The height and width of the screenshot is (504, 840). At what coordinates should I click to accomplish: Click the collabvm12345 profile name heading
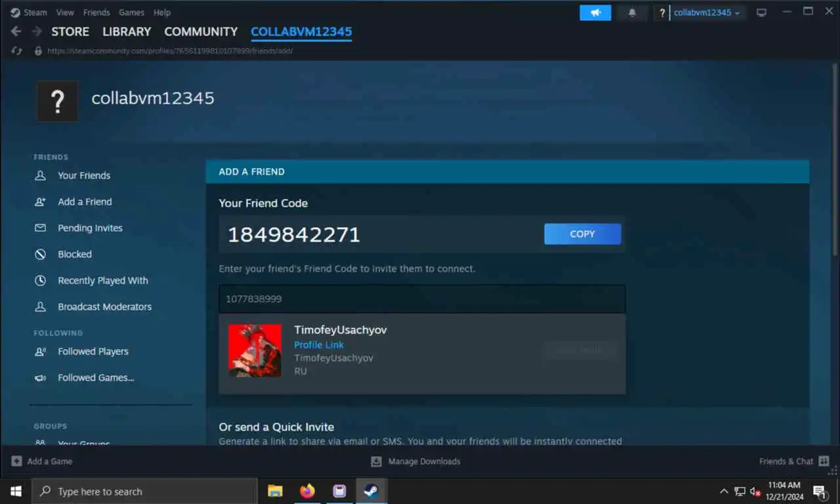[153, 98]
